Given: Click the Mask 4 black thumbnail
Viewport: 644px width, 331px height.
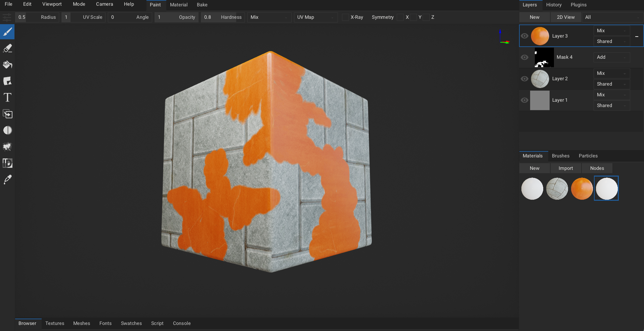Looking at the screenshot, I should click(544, 57).
